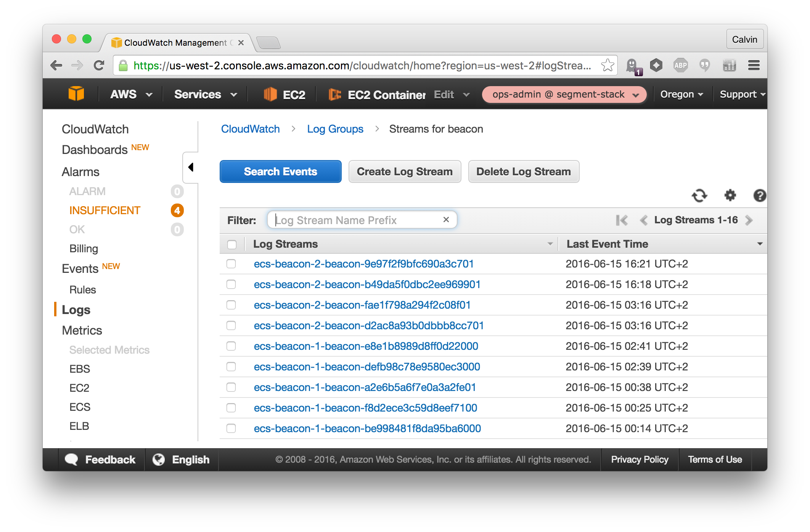This screenshot has width=810, height=532.
Task: Open the EC2 Container service shortcut
Action: tap(377, 95)
